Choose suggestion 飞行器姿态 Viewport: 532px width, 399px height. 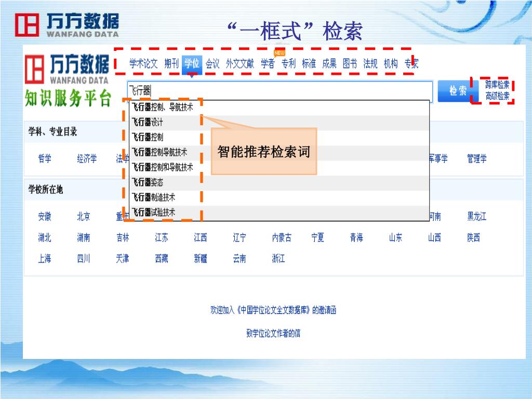(x=279, y=182)
